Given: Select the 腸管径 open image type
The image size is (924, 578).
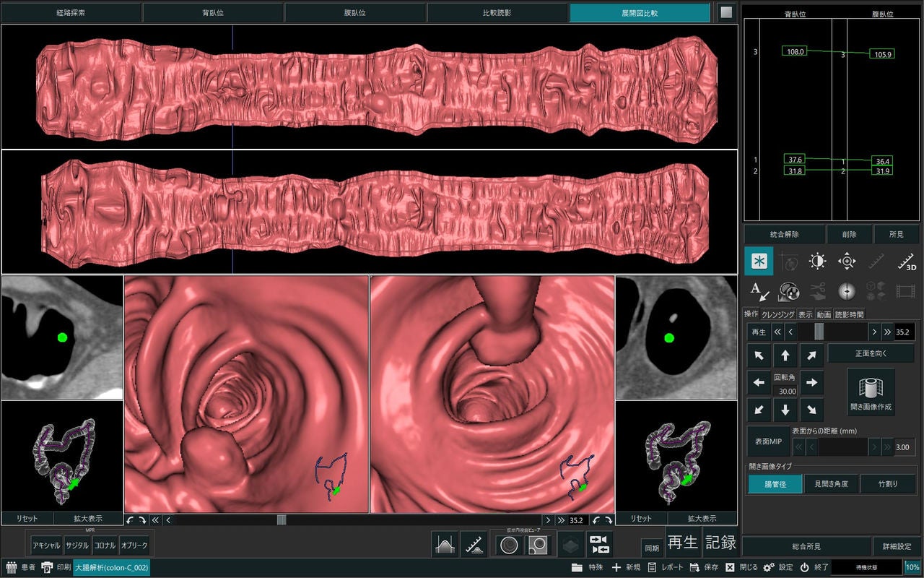Looking at the screenshot, I should coord(775,484).
